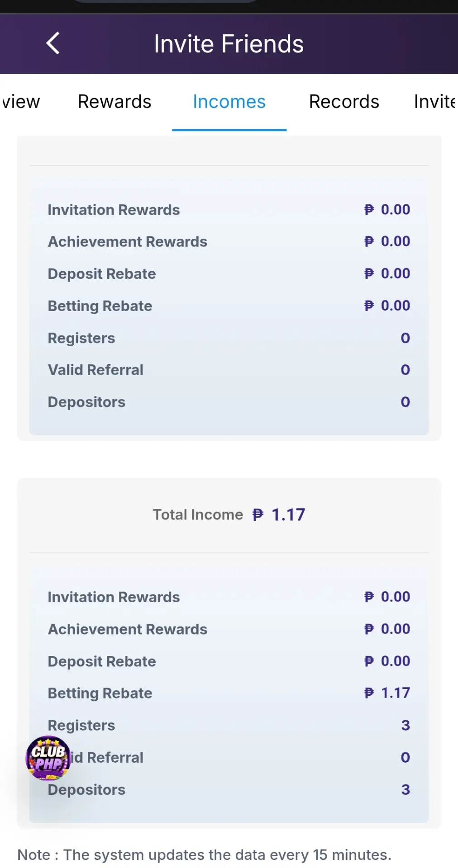Go to the Invite tab

434,102
